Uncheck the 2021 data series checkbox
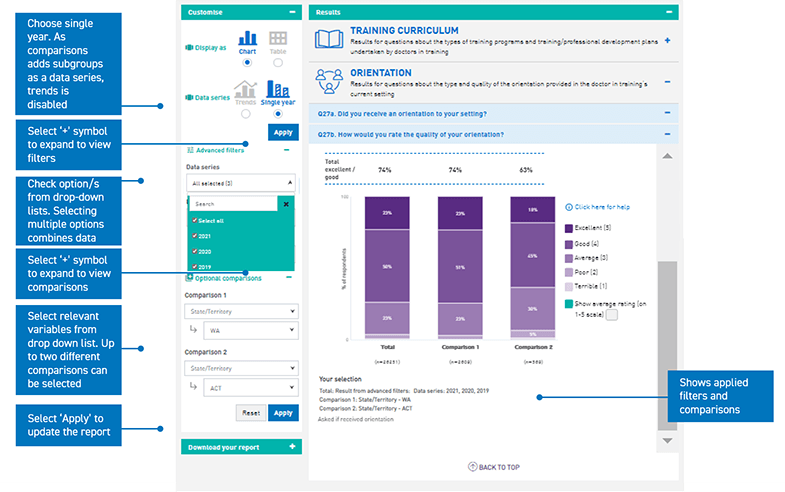 point(195,236)
